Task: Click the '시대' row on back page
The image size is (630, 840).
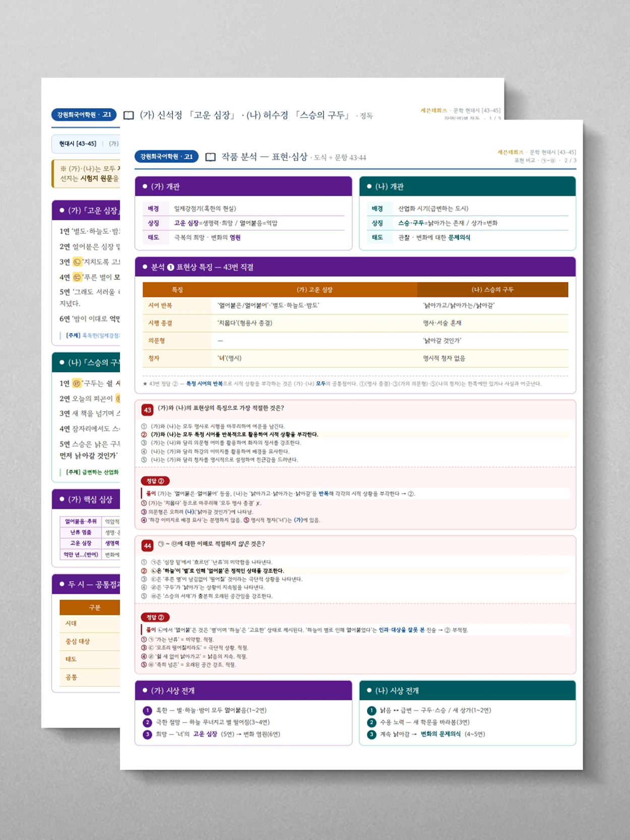Action: click(x=90, y=624)
